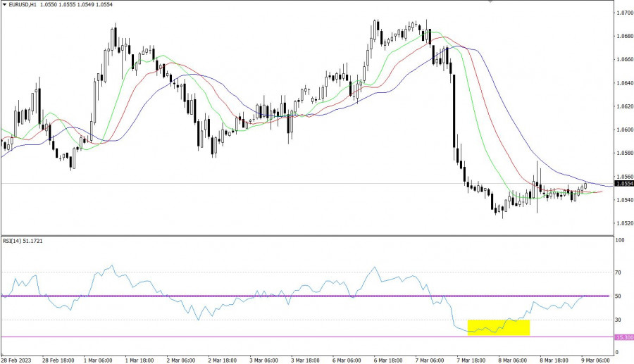
Task: Click the 1.0520 price axis label
Action: tap(623, 223)
